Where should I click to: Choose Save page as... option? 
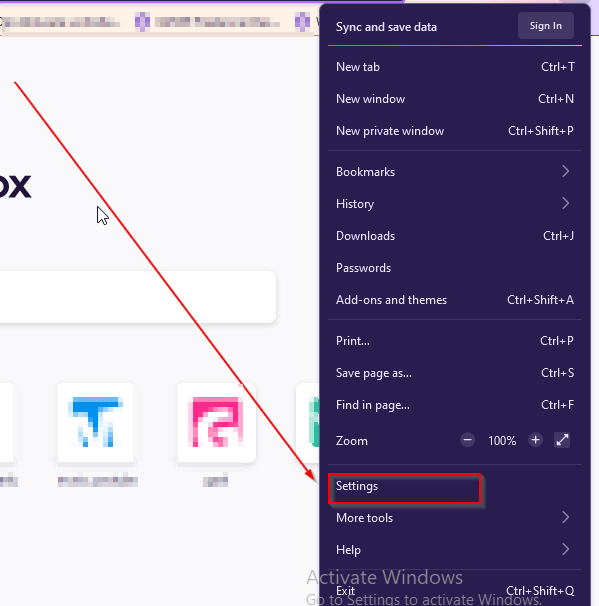[455, 373]
